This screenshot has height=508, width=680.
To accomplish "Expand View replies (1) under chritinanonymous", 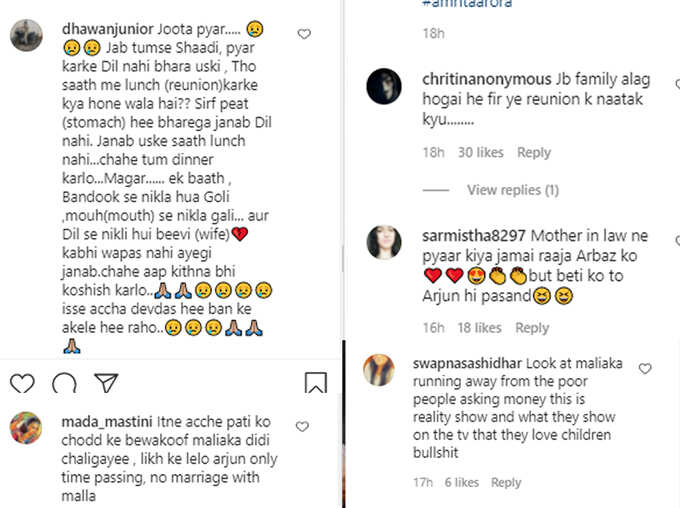I will [x=513, y=190].
